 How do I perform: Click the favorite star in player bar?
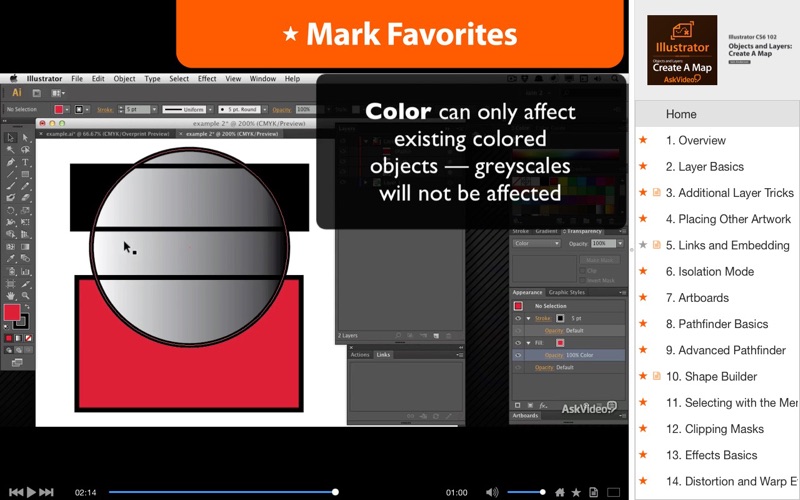(576, 492)
